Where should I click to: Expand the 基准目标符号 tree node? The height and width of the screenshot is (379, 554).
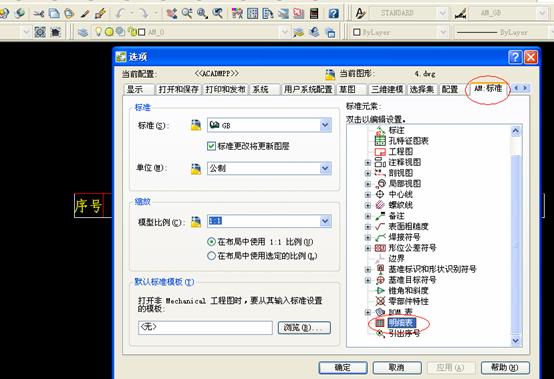point(368,280)
